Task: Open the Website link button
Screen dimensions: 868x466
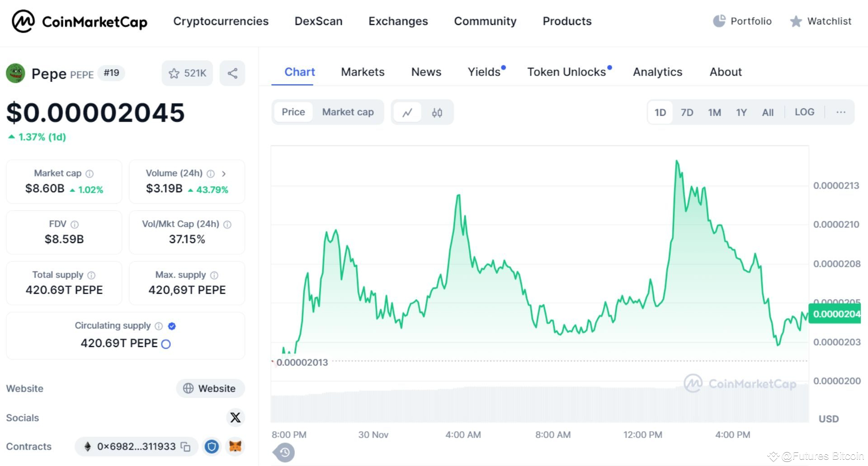Action: click(210, 389)
